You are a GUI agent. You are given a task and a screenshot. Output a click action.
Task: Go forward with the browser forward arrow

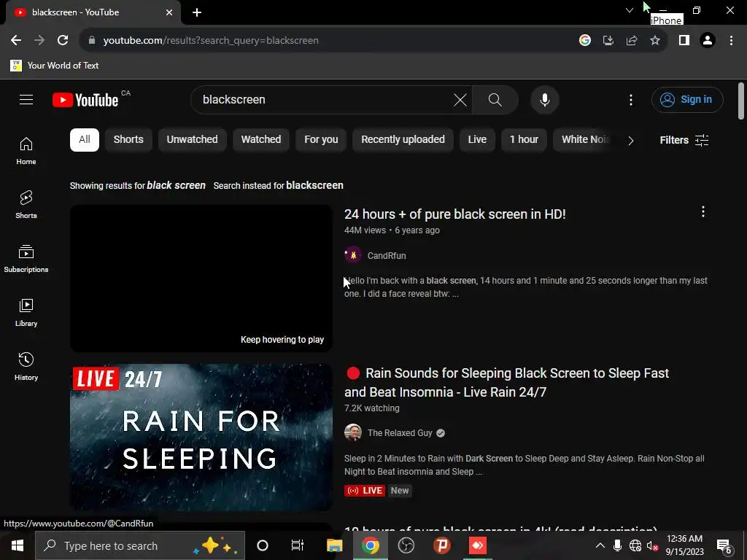tap(39, 41)
